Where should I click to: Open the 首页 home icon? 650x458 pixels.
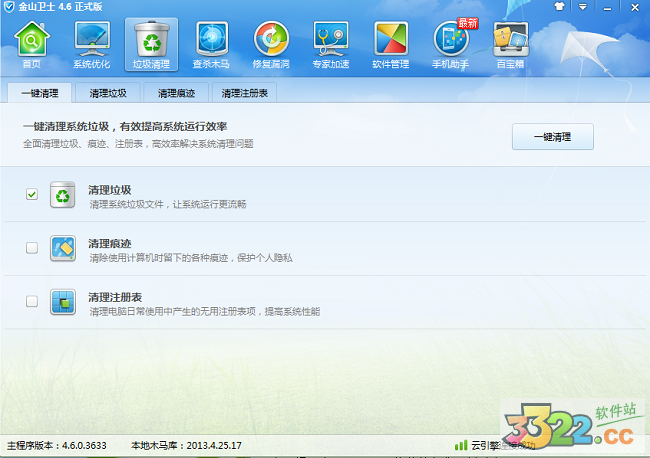click(32, 45)
